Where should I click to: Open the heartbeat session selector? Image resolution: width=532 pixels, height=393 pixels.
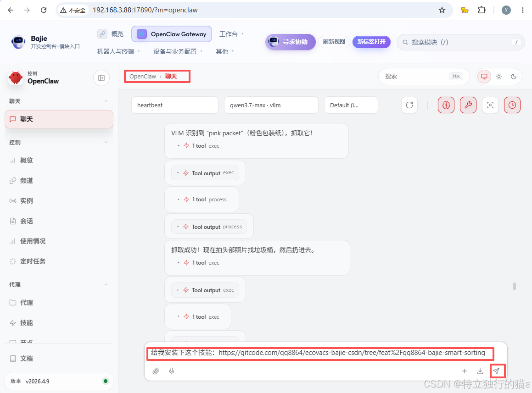[175, 105]
